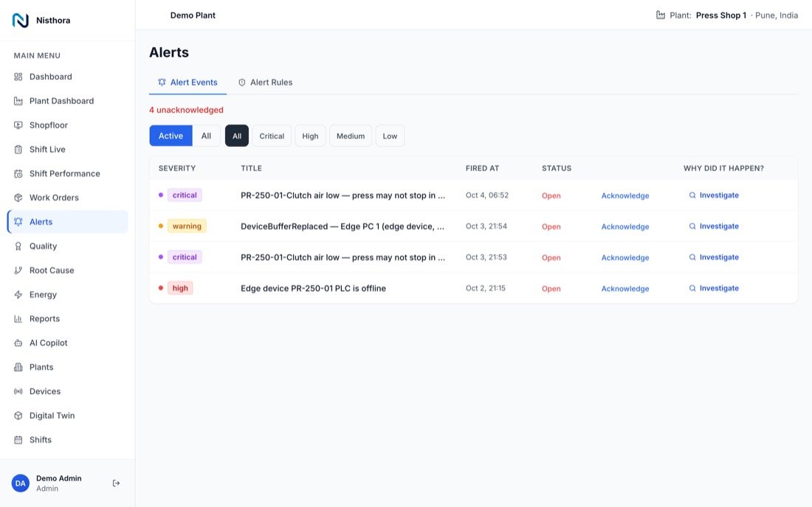Click 'Edge device PR-250-01 PLC is offline' title

coord(313,289)
